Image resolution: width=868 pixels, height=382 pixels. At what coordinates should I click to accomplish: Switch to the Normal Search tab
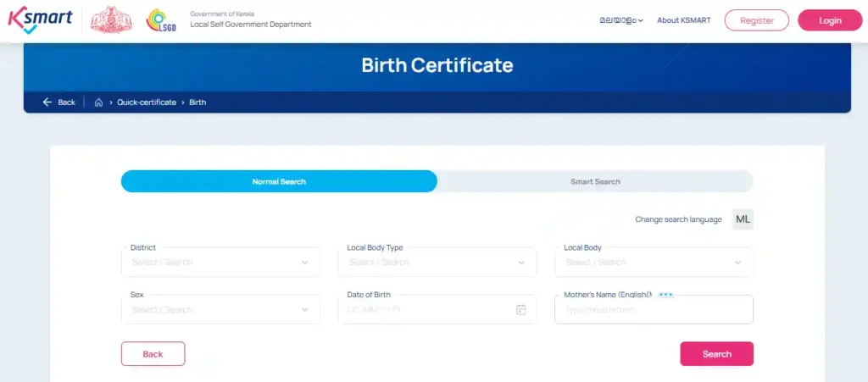click(x=279, y=181)
